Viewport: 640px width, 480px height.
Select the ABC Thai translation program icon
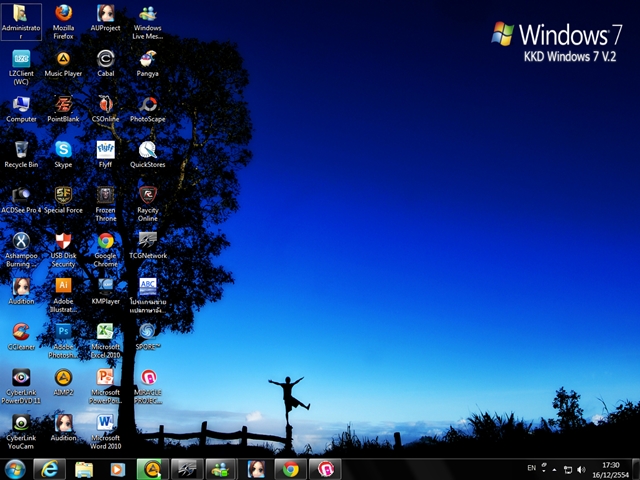(x=147, y=296)
